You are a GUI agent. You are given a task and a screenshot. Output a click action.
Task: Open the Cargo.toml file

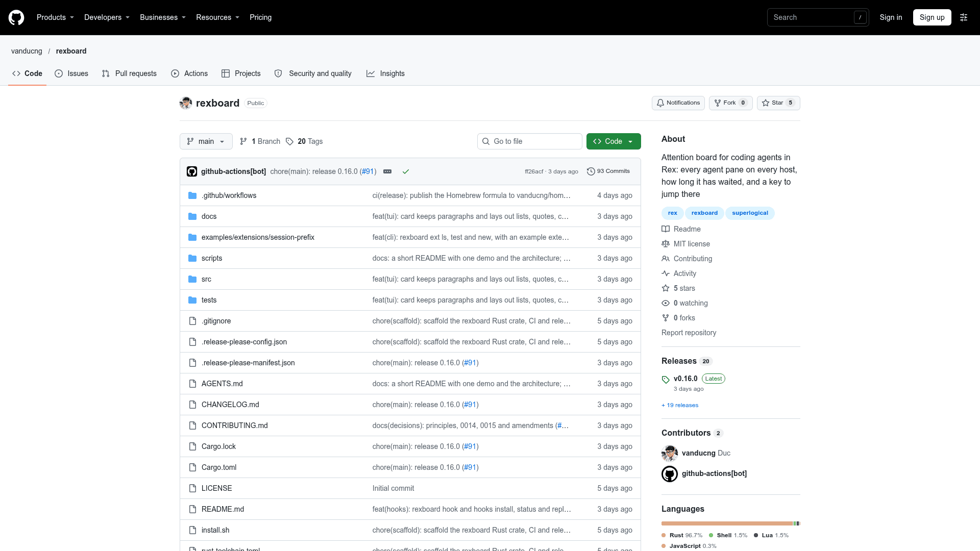point(219,467)
